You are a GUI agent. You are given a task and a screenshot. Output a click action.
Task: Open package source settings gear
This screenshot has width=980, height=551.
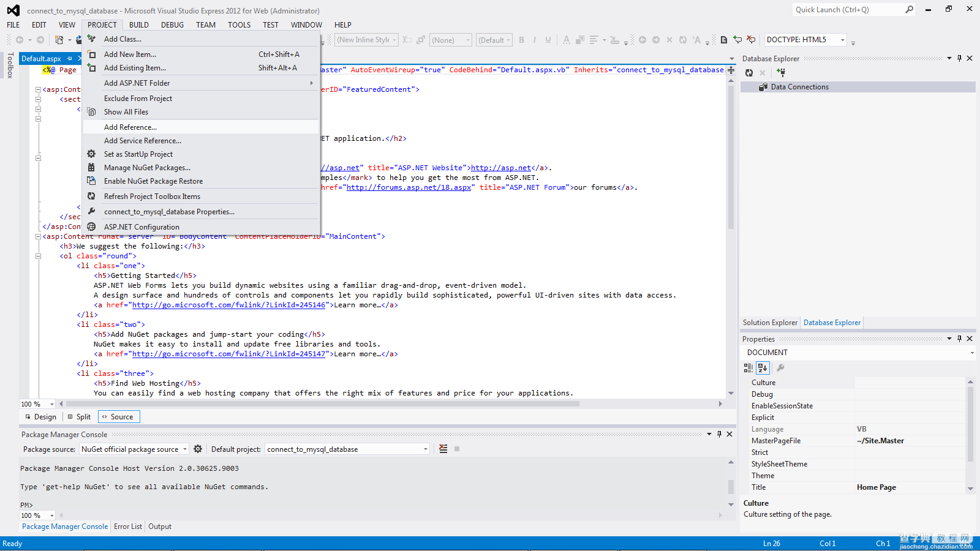[x=198, y=449]
